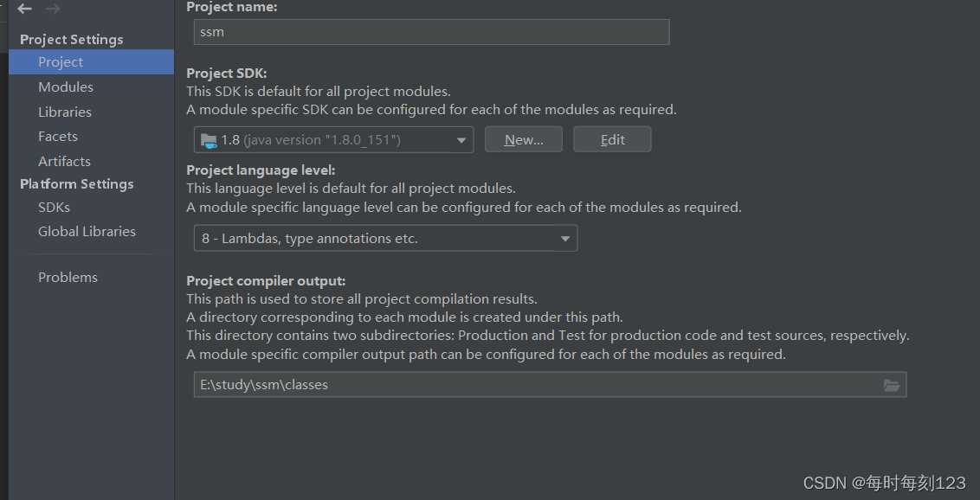
Task: Click the forward navigation arrow
Action: [x=53, y=9]
